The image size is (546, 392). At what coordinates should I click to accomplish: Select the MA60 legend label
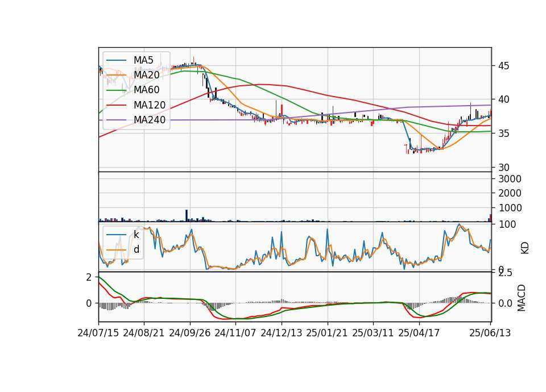[x=146, y=90]
